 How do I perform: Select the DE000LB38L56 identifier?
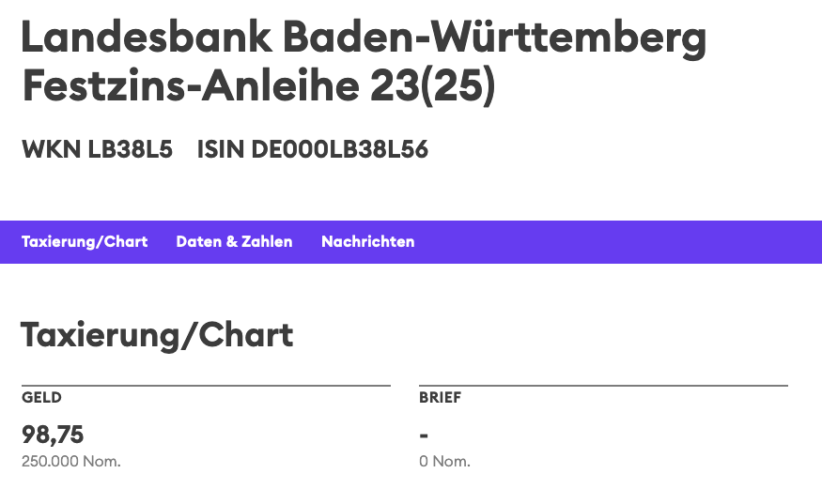[x=339, y=150]
